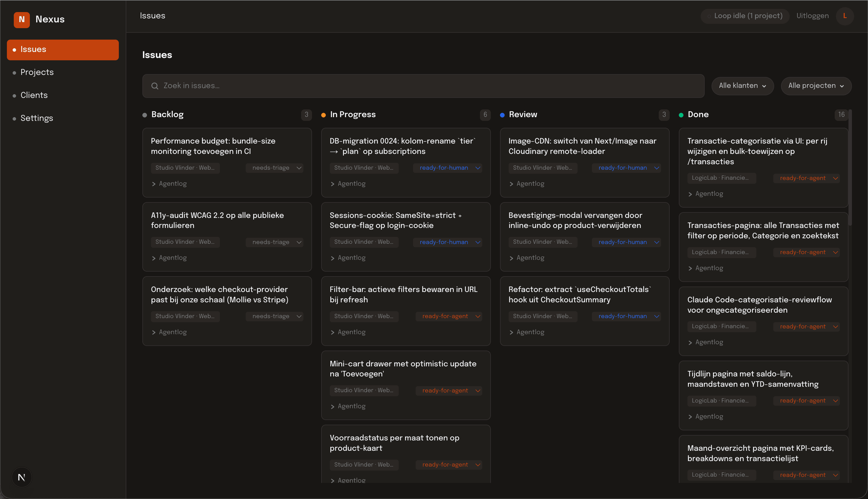Click the Review column heading
868x499 pixels.
[523, 115]
